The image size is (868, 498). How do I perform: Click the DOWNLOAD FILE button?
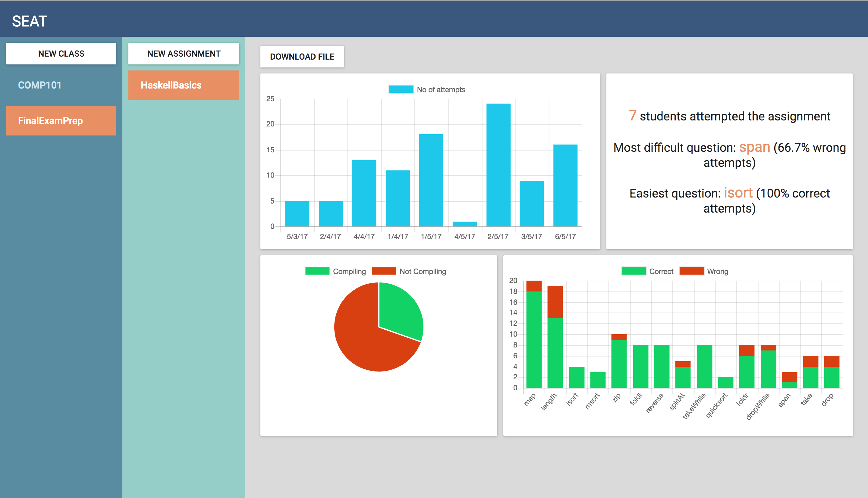point(302,57)
